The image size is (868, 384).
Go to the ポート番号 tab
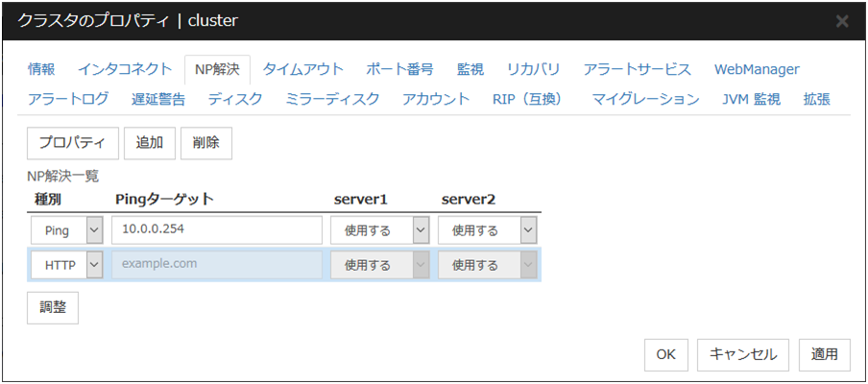click(x=399, y=69)
